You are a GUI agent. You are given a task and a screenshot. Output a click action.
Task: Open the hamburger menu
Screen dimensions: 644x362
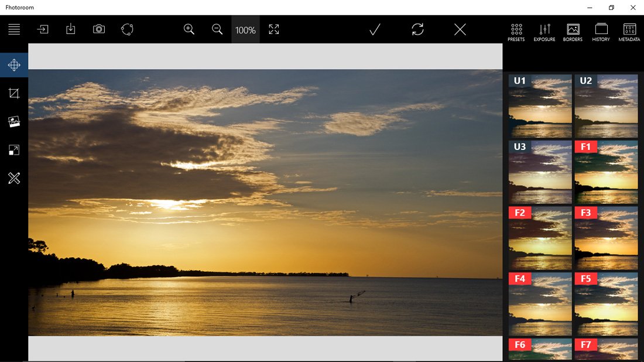[14, 29]
